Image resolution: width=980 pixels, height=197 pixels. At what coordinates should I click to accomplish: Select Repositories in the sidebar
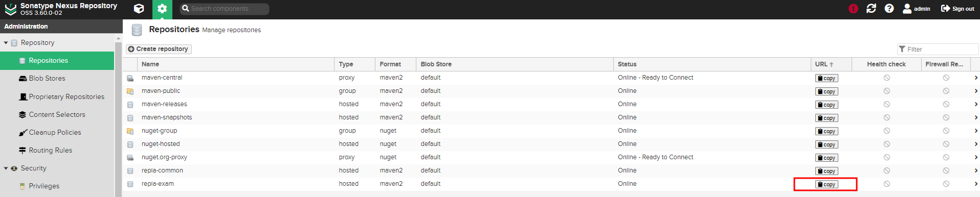tap(57, 61)
